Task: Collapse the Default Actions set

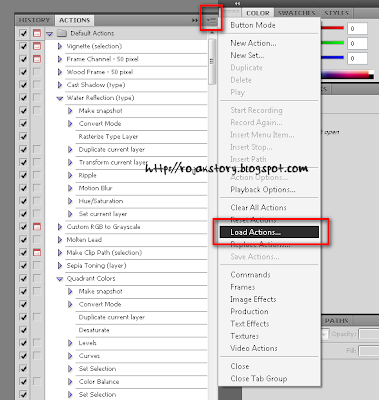Action: (x=49, y=33)
